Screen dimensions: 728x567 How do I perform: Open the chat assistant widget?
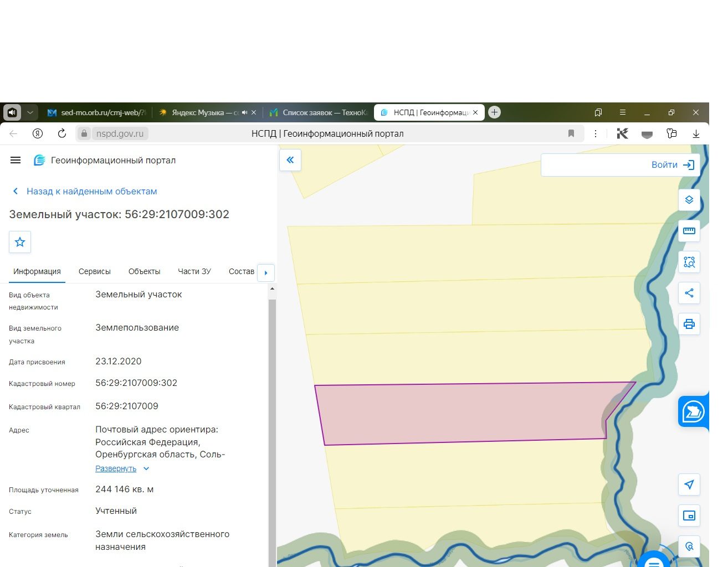693,411
